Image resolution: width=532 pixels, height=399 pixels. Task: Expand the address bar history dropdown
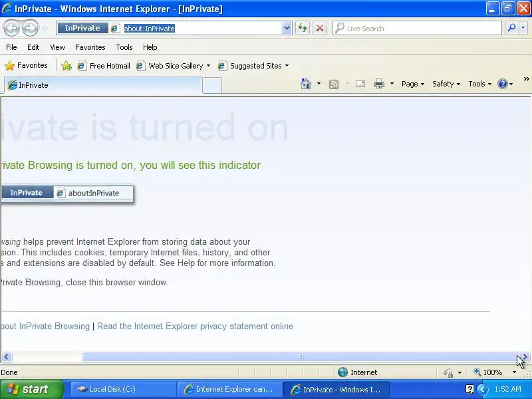click(287, 28)
